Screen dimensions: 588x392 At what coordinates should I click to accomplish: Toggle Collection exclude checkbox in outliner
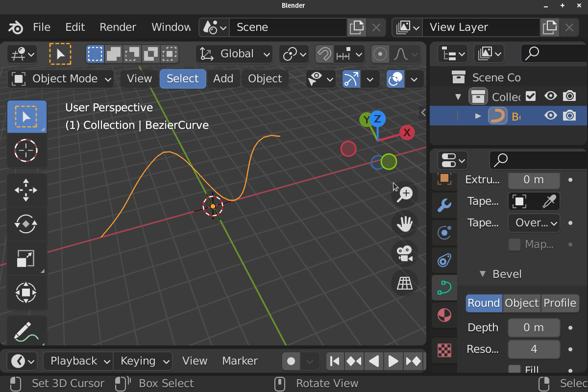pos(531,96)
